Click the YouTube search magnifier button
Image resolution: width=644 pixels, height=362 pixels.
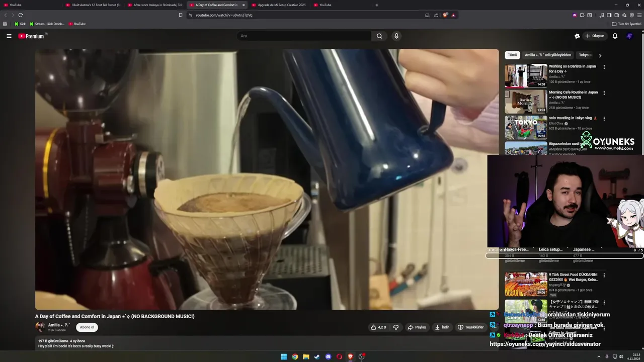[379, 36]
